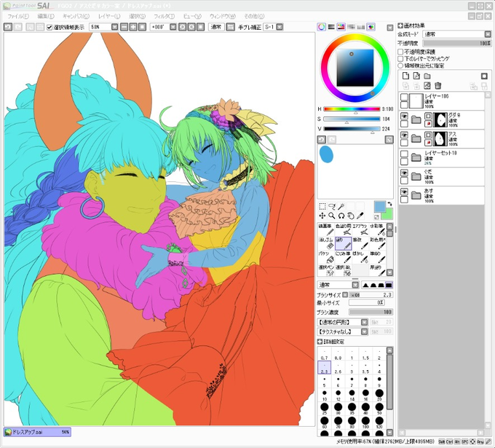The height and width of the screenshot is (448, 495).
Task: Adjust the layer 不透明度 opacity slider
Action: pos(457,43)
